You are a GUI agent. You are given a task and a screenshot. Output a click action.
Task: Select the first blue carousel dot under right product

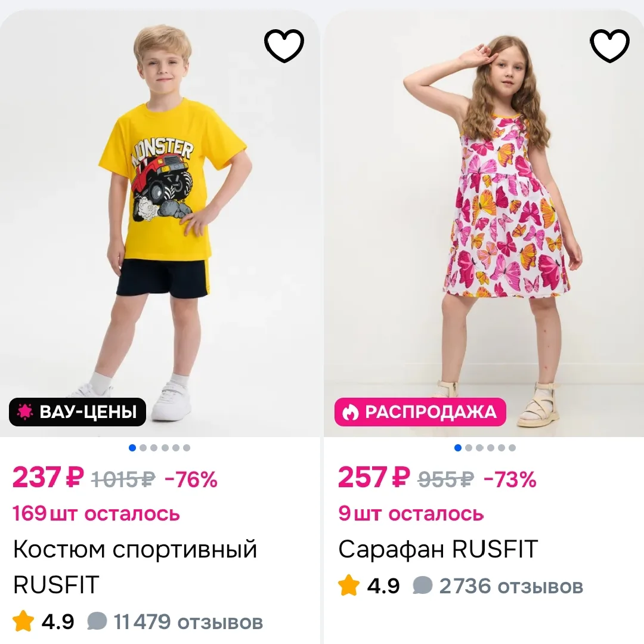(x=458, y=448)
